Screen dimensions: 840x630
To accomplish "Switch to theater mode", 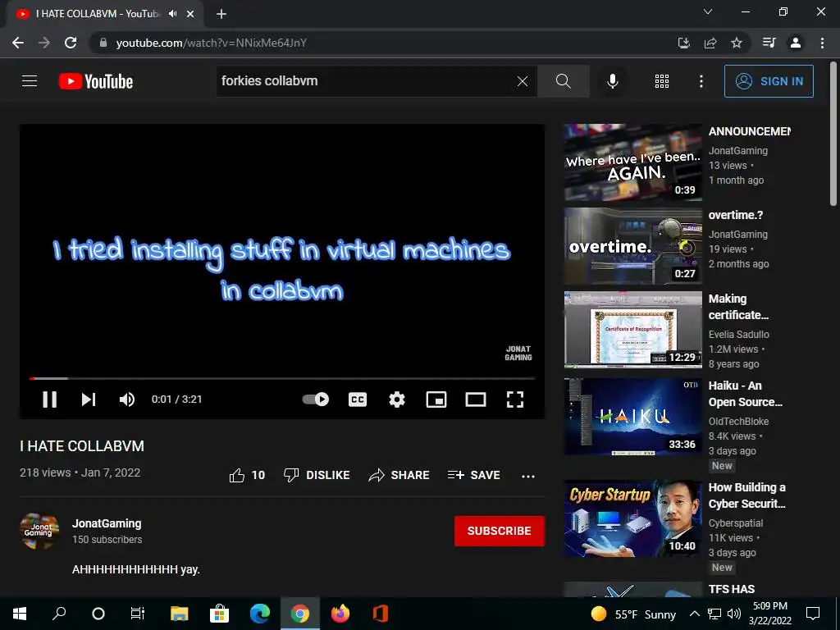I will [475, 399].
